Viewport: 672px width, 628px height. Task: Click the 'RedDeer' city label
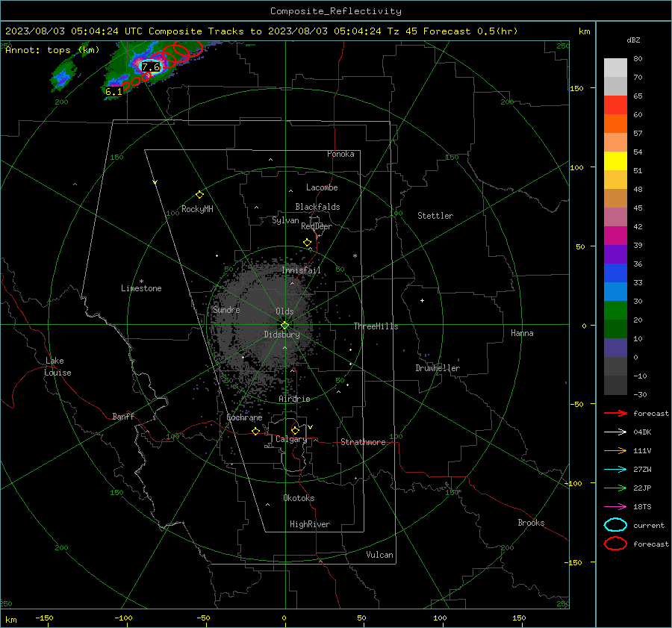click(317, 226)
